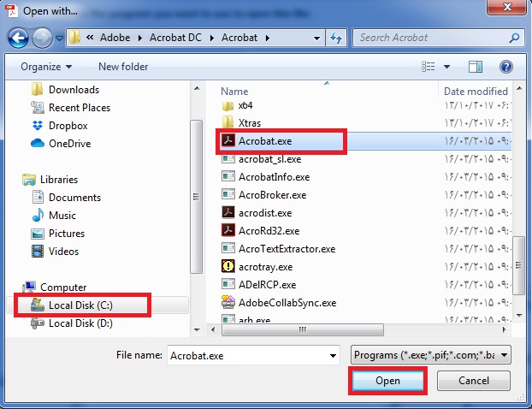Click the Change your view icon

(429, 67)
